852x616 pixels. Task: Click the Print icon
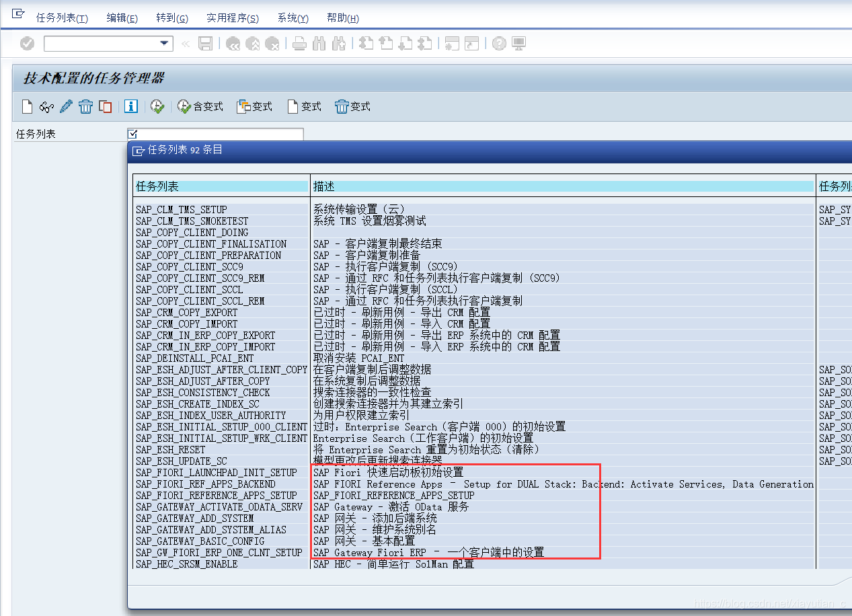300,44
